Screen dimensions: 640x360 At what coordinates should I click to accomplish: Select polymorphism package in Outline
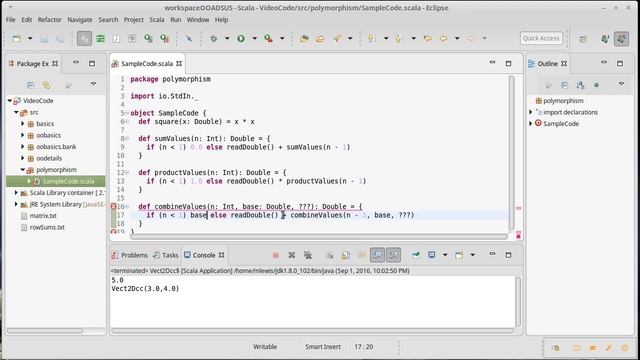coord(563,100)
